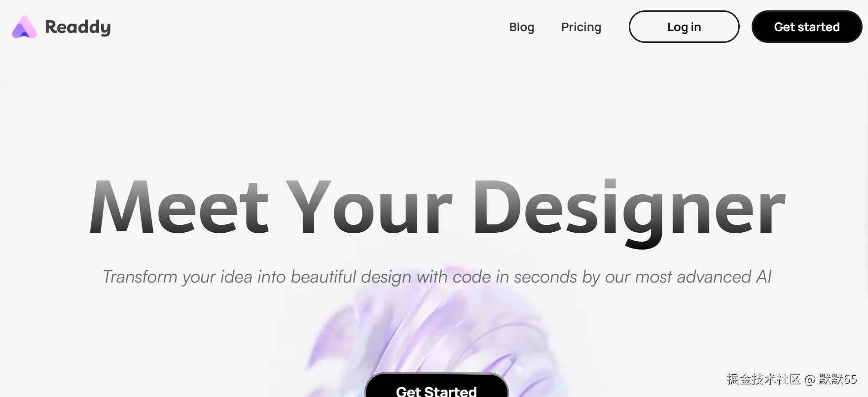Viewport: 868px width, 397px height.
Task: Click the 掘金技术社区 watermark text
Action: [x=763, y=379]
